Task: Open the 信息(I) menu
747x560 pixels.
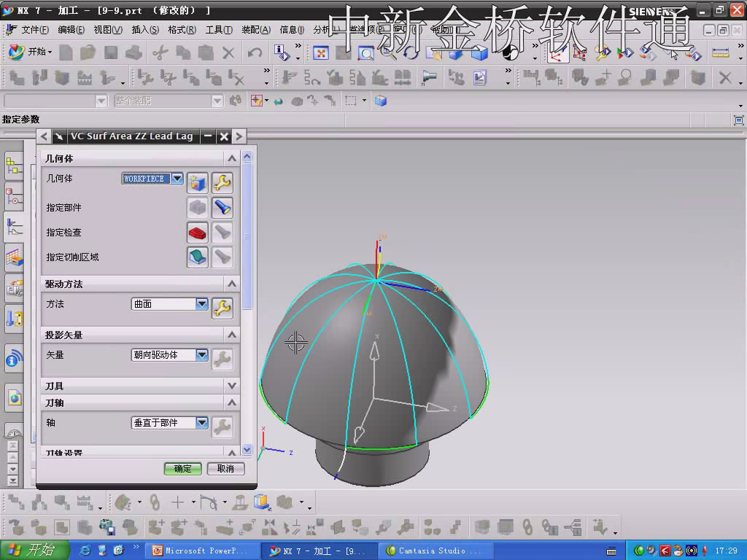Action: pos(292,30)
